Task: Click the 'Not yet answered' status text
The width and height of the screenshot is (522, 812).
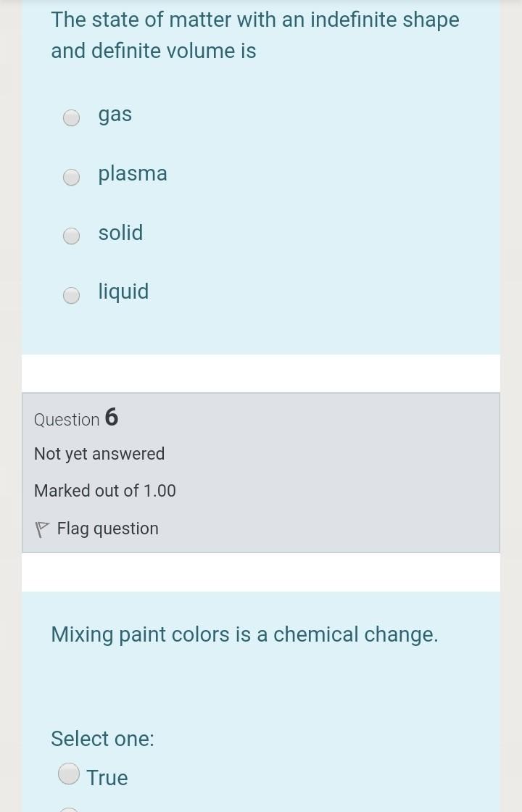Action: click(x=99, y=454)
